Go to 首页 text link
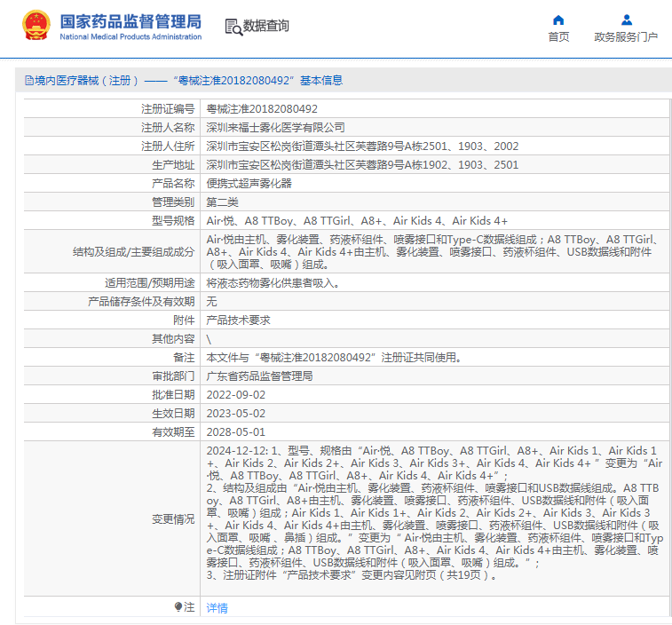The image size is (672, 625). [558, 37]
